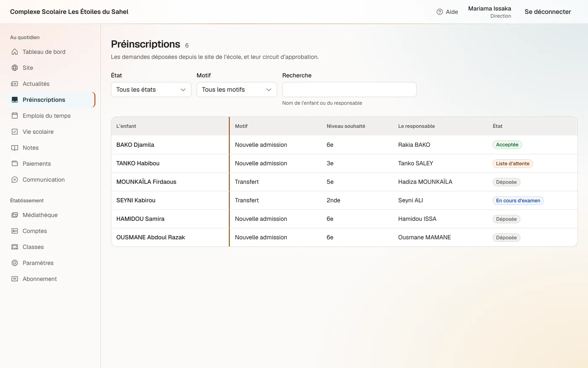Open the État filter dropdown
Viewport: 588px width, 368px height.
point(151,90)
